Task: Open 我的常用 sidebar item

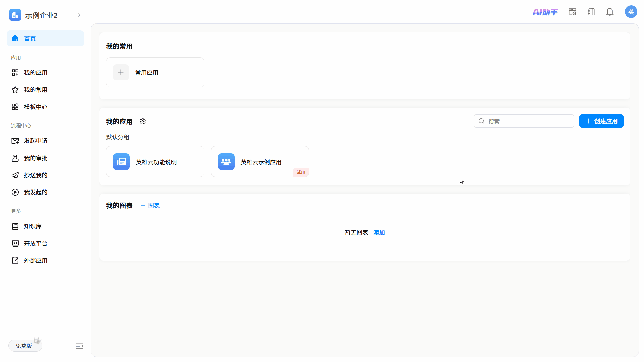Action: [45, 90]
